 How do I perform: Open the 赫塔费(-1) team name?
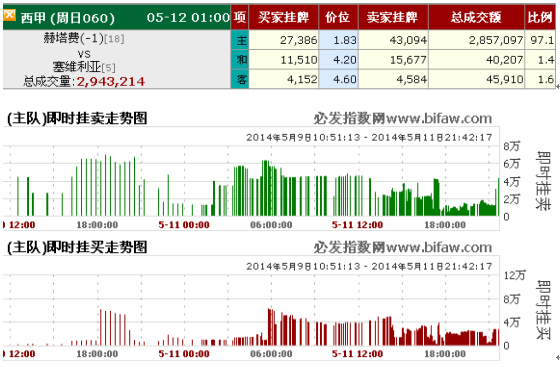(73, 38)
